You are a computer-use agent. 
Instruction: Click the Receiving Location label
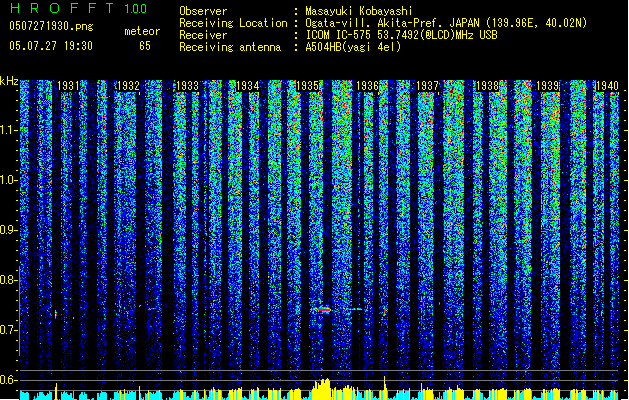[x=233, y=23]
